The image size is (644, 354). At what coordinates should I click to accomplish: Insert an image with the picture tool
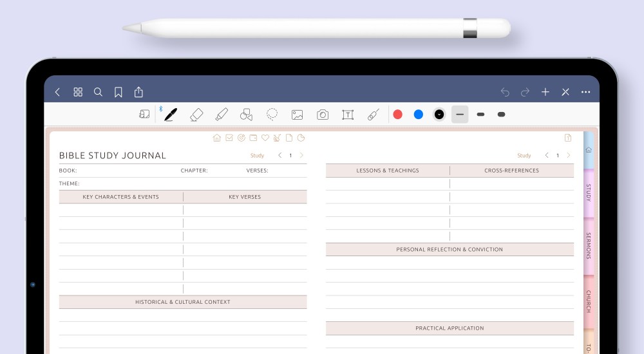point(297,115)
